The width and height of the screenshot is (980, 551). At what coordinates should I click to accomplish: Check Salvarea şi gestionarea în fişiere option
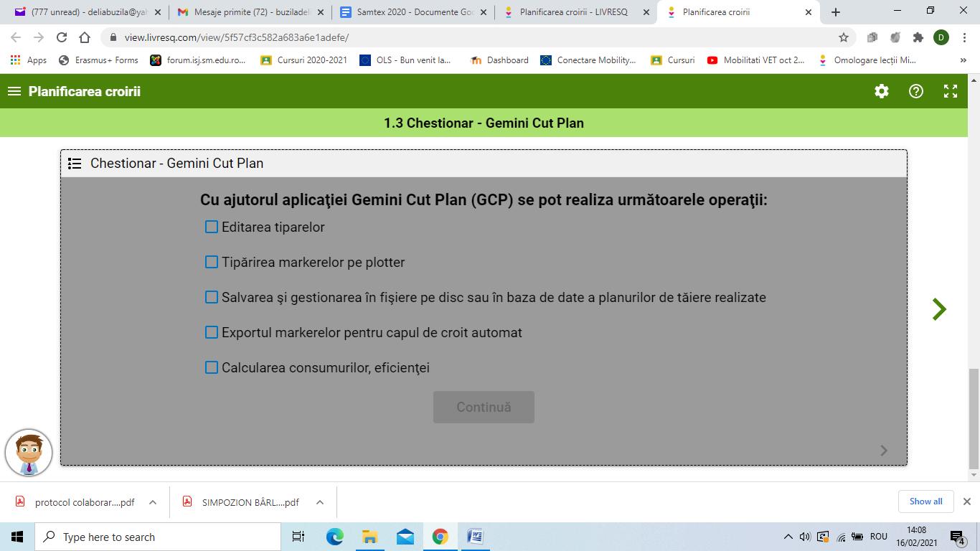tap(212, 297)
